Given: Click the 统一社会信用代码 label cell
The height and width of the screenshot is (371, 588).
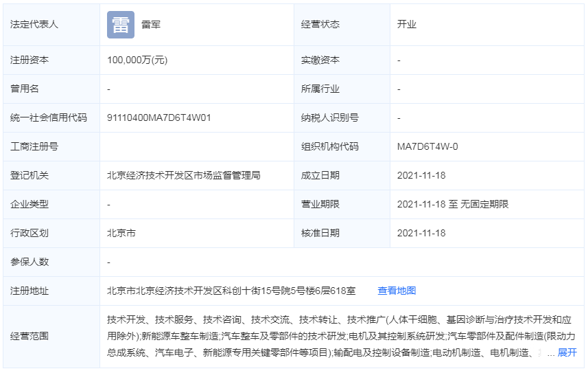Looking at the screenshot, I should pos(49,117).
